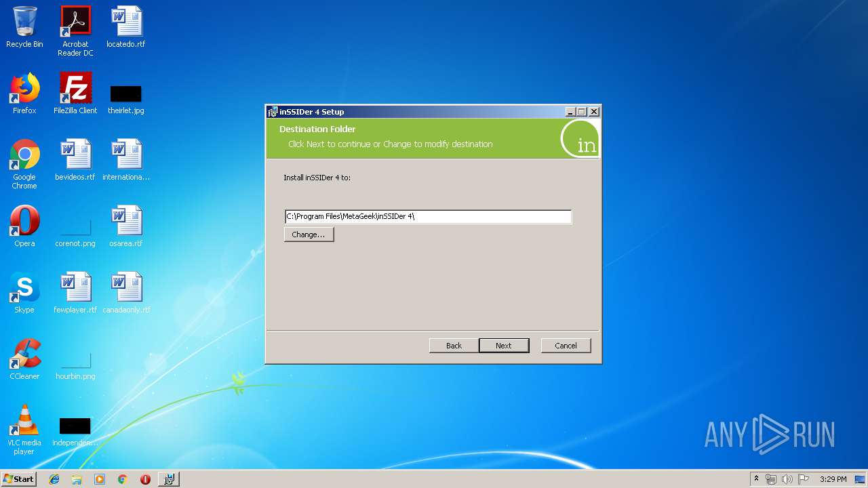
Task: Launch FileZilla Client shortcut
Action: (x=75, y=94)
